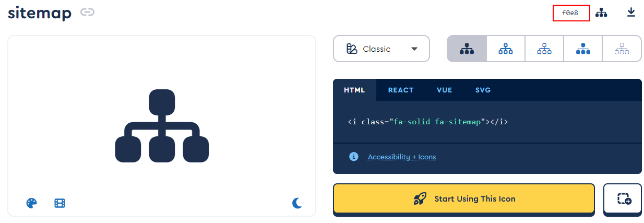
Task: Download the sitemap icon SVG
Action: pyautogui.click(x=631, y=13)
